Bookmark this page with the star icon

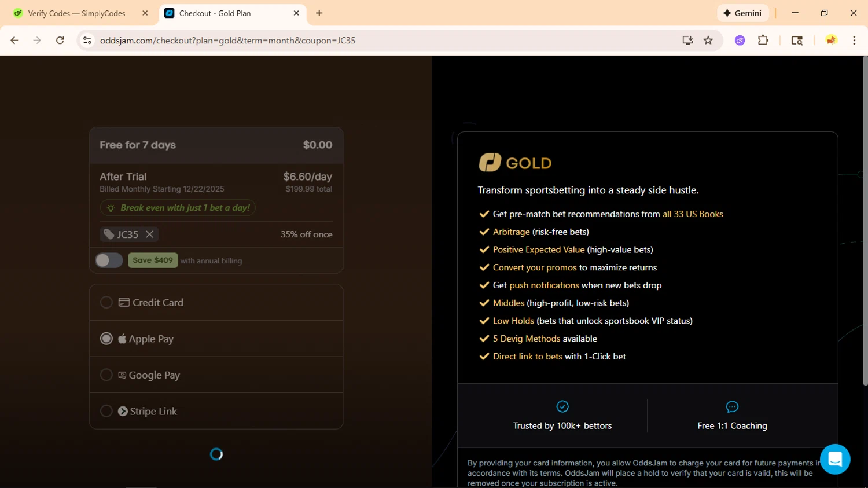pos(708,41)
